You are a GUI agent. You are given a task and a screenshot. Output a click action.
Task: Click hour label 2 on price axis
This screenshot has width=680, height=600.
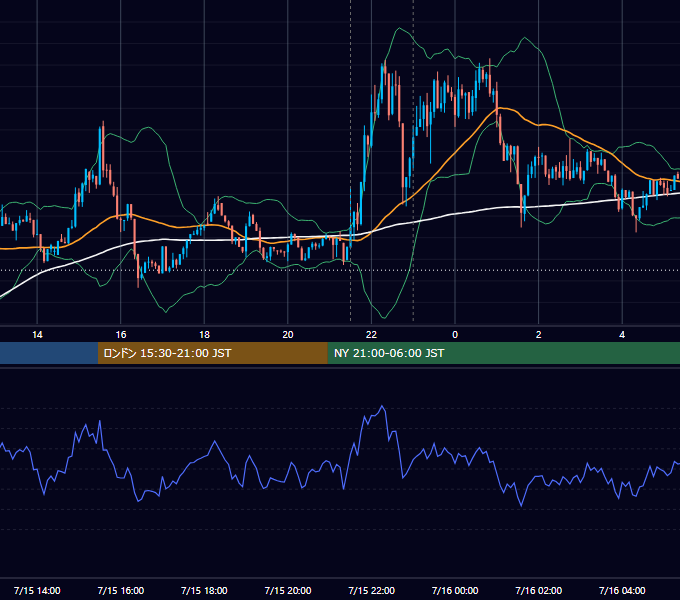[539, 335]
